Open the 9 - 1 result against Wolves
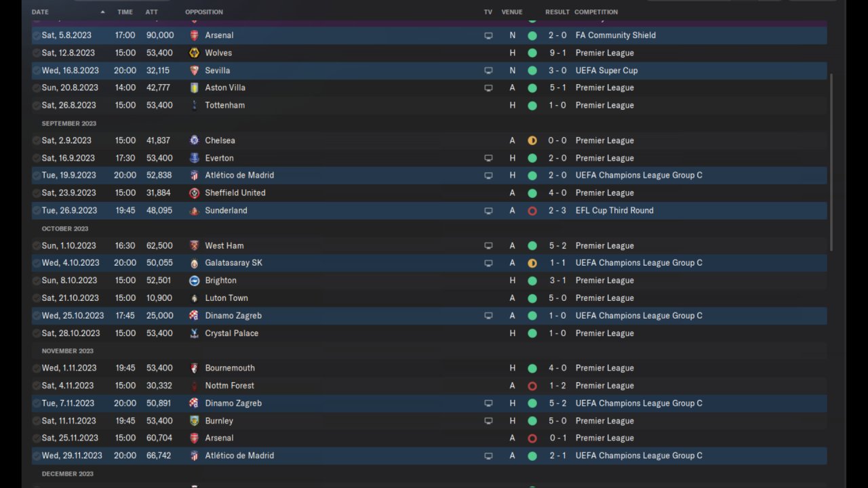The width and height of the screenshot is (868, 488). [x=557, y=53]
